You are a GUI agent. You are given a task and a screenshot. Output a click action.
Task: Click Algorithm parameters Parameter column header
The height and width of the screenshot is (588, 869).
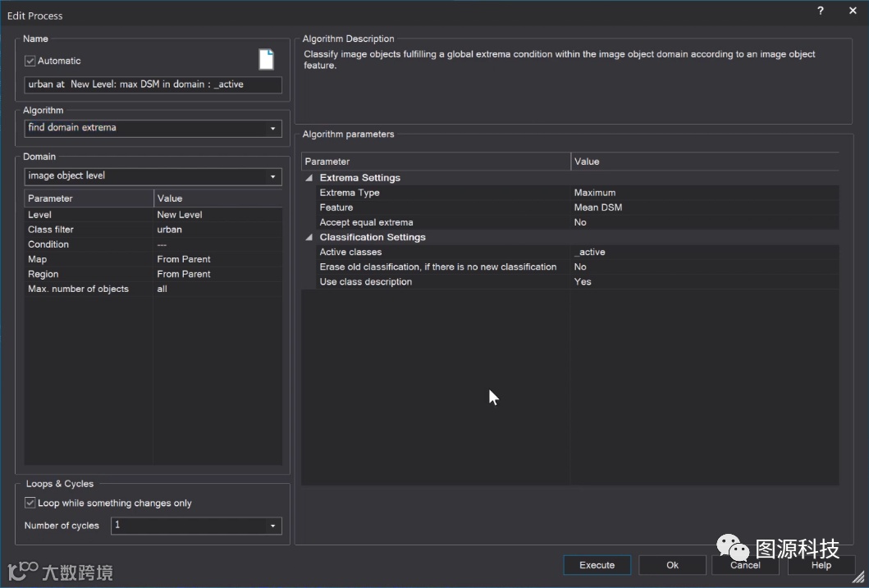point(436,161)
